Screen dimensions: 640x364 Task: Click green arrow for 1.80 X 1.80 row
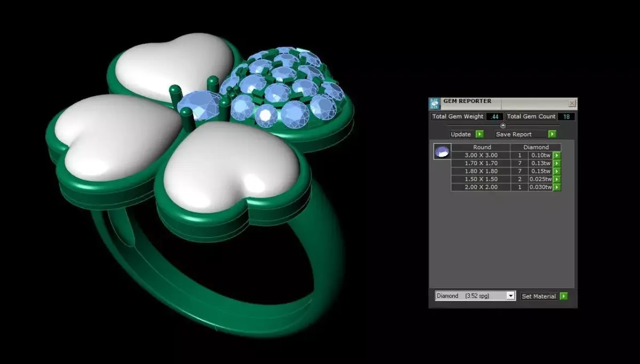pos(556,171)
